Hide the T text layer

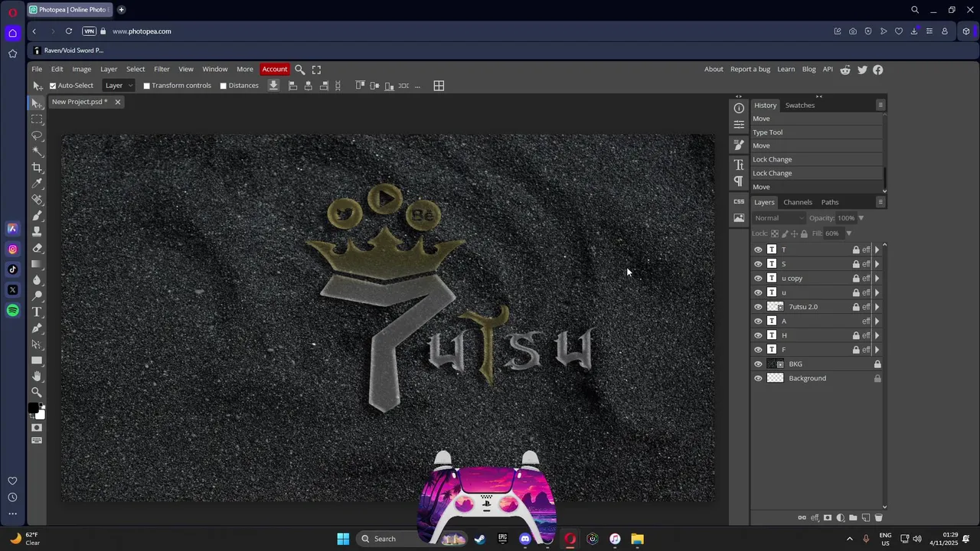[758, 249]
